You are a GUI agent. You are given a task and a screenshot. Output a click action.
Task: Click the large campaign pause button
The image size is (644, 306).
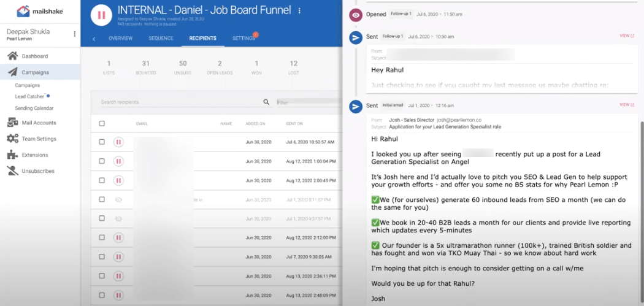pyautogui.click(x=101, y=15)
